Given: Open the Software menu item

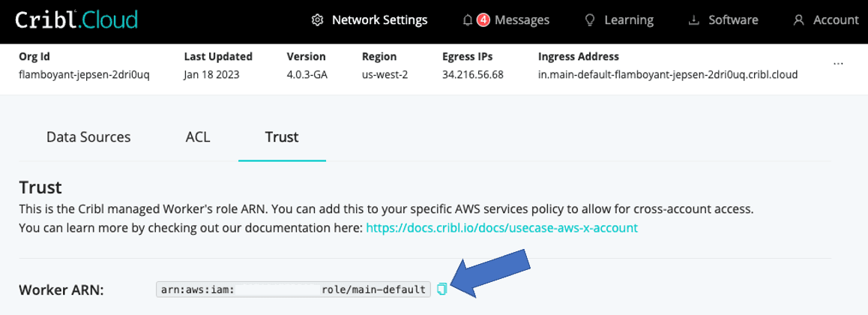Looking at the screenshot, I should tap(734, 20).
